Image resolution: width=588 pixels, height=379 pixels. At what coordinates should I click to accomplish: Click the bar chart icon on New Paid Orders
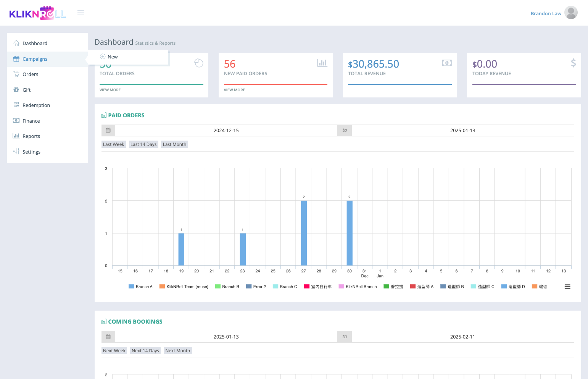pyautogui.click(x=322, y=63)
